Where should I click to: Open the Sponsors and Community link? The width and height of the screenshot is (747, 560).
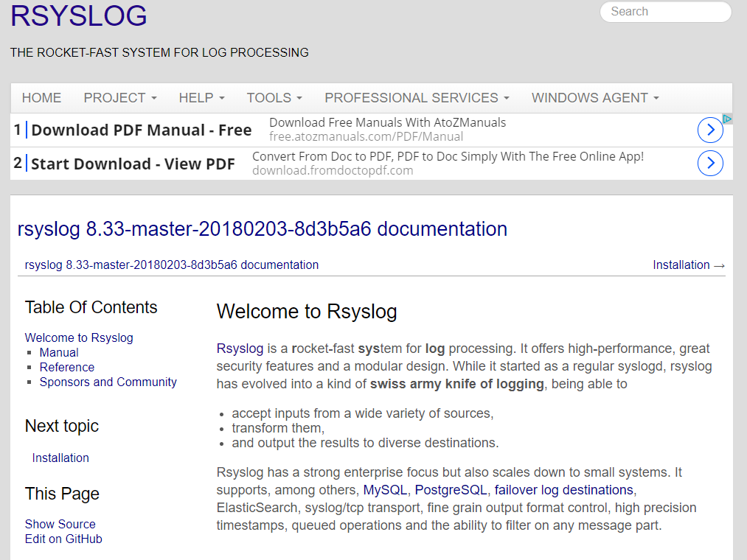(x=108, y=382)
